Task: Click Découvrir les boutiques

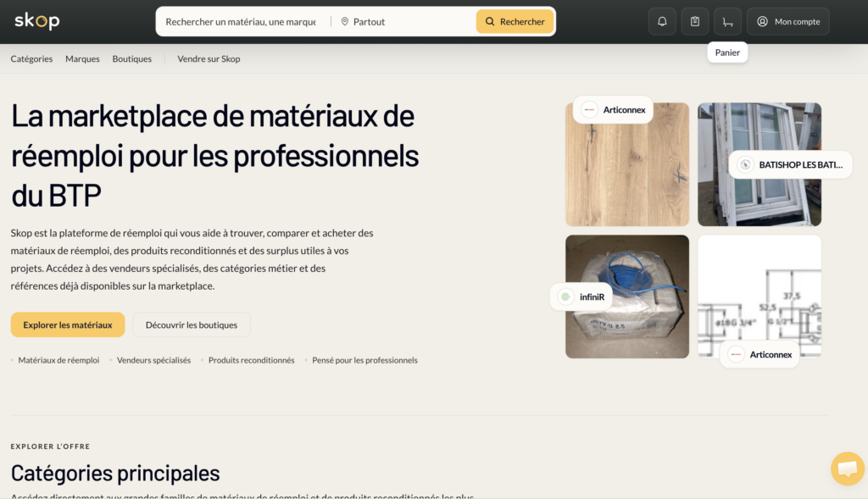Action: pyautogui.click(x=192, y=324)
